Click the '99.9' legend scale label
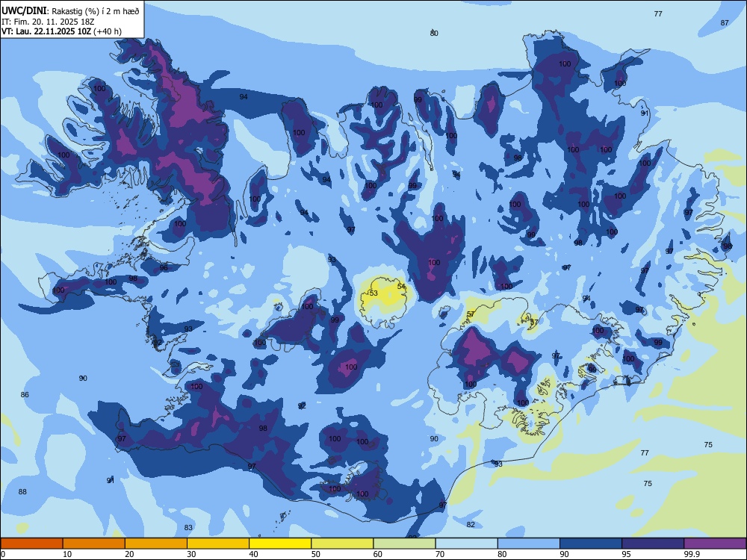747x560 pixels. [691, 554]
